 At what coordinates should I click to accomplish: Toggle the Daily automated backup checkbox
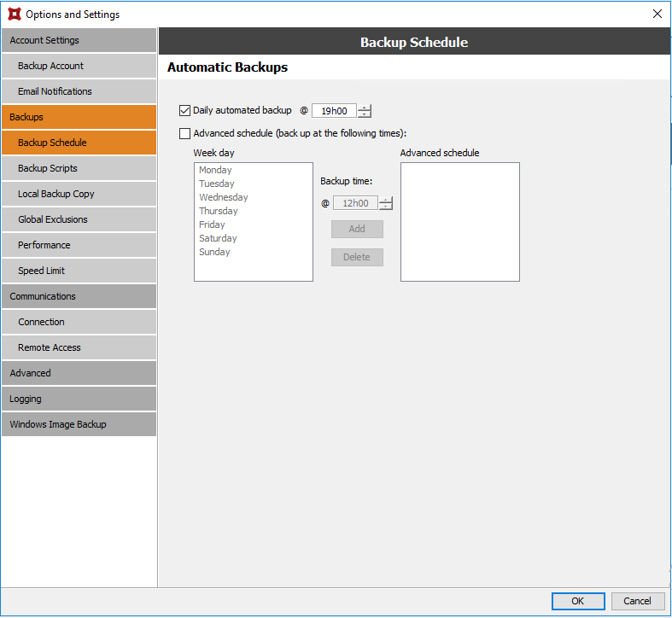pos(184,111)
